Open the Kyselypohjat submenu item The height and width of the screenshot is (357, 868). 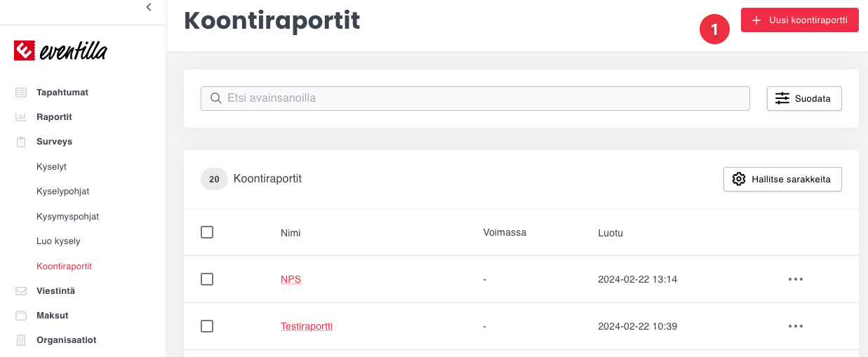[x=62, y=191]
